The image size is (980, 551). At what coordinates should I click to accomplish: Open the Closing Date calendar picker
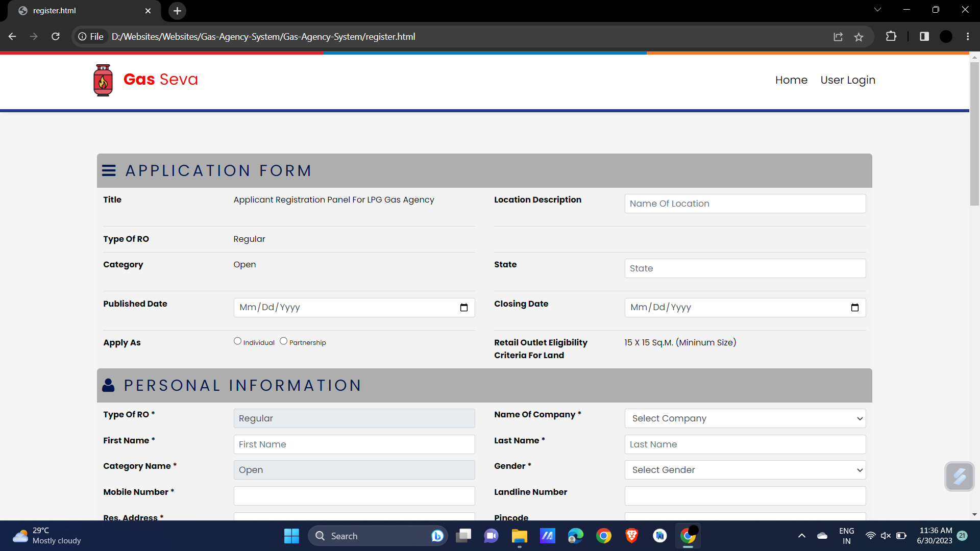(855, 308)
